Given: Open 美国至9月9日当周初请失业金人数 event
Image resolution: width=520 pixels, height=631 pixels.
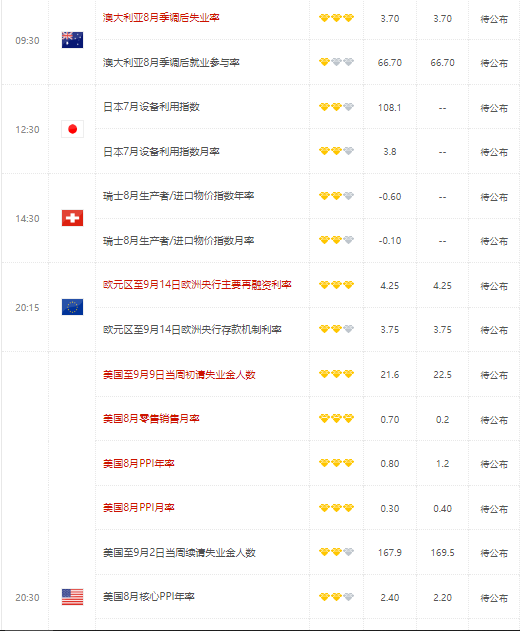Looking at the screenshot, I should [179, 375].
